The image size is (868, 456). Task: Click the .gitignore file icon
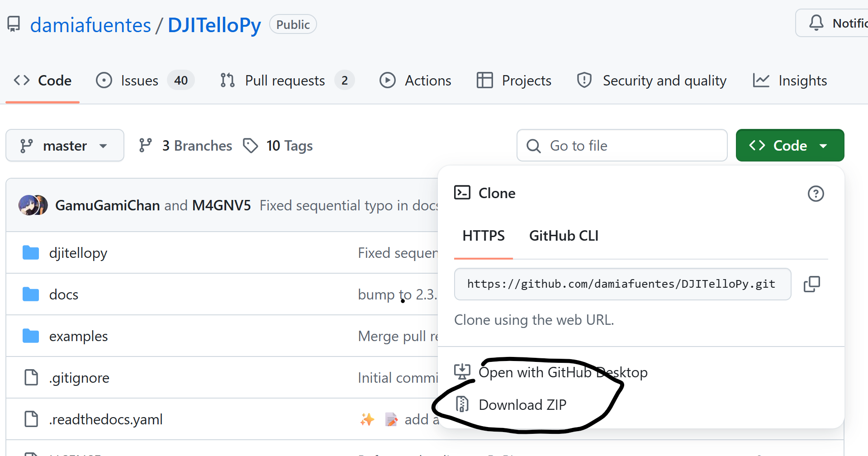coord(31,377)
